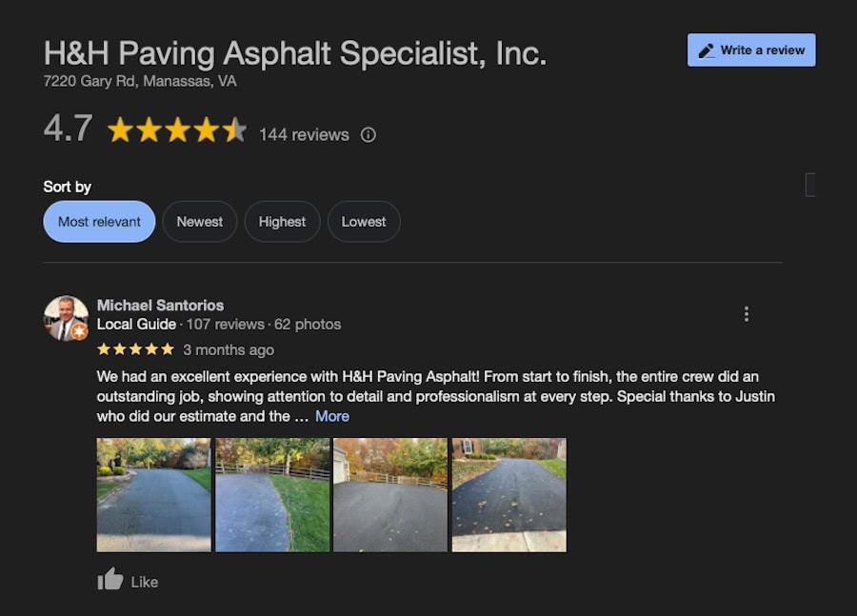Open the fourth driveway photo thumbnail
Viewport: 857px width, 616px height.
click(x=508, y=495)
